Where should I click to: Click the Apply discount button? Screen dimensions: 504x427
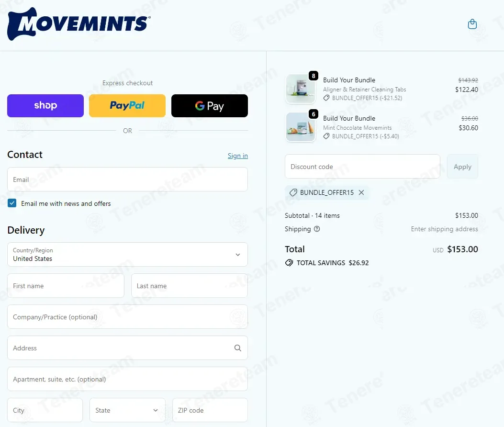(462, 167)
